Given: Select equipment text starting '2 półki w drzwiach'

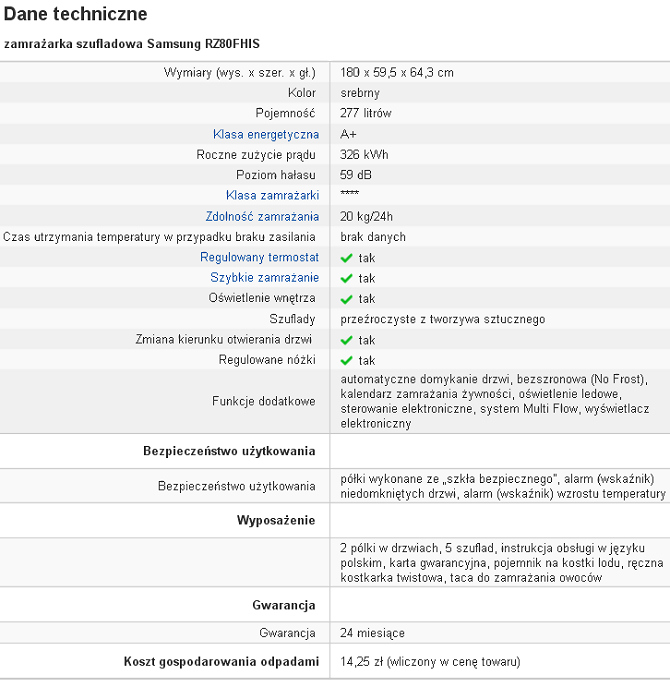Looking at the screenshot, I should (502, 563).
